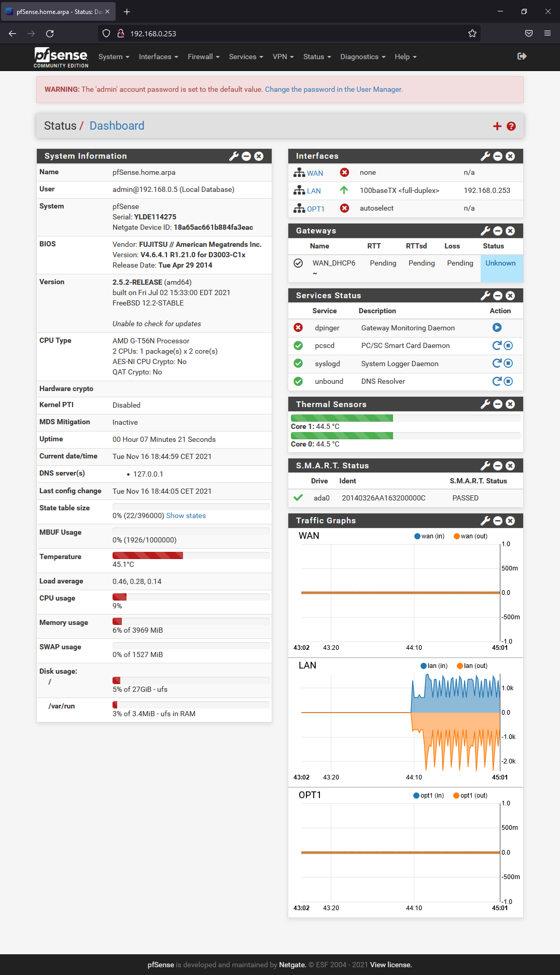Click the Show states link
This screenshot has height=975, width=560.
(x=186, y=516)
